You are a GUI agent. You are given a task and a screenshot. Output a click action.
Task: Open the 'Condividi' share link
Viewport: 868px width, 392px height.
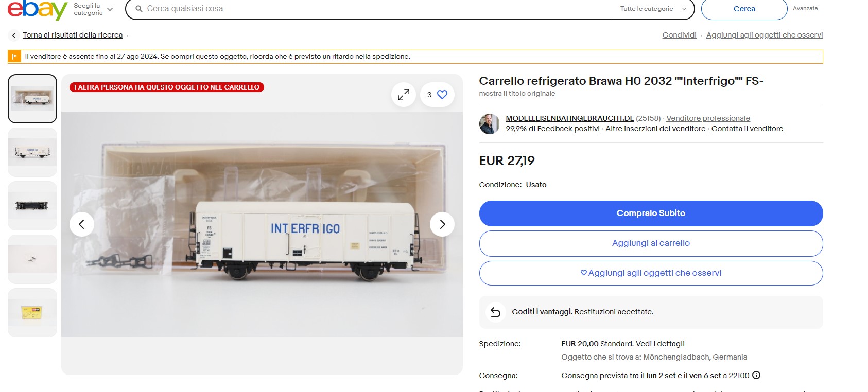[679, 35]
